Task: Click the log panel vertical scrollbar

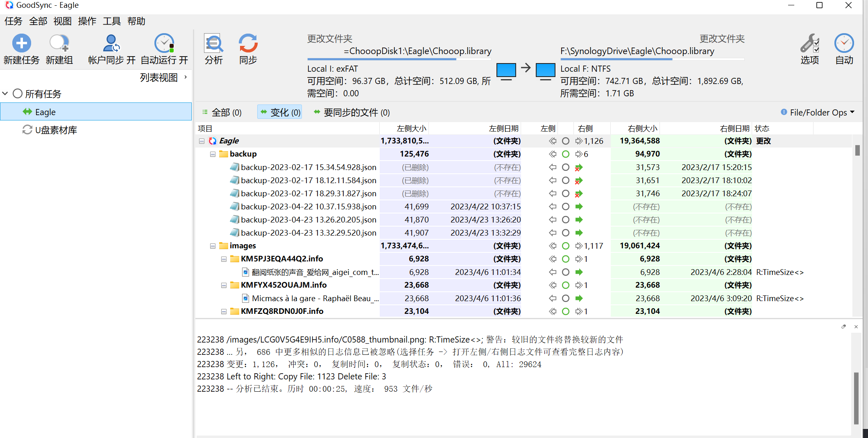Action: (x=856, y=397)
